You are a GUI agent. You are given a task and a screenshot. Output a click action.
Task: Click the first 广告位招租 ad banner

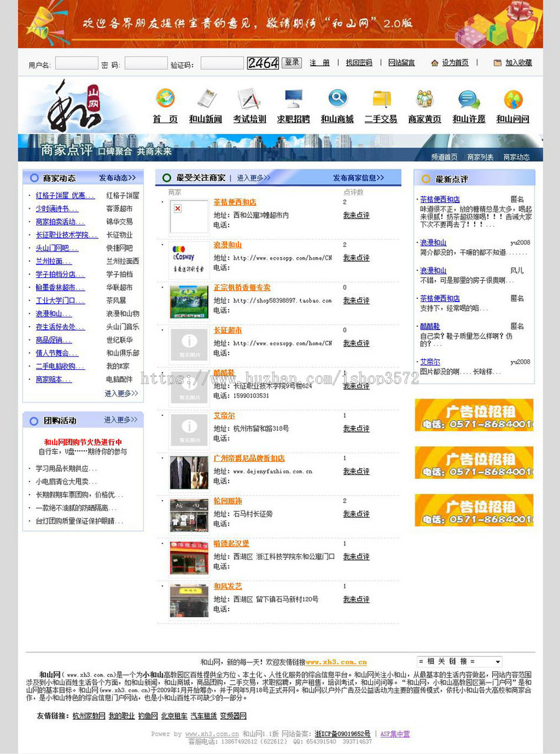[474, 415]
